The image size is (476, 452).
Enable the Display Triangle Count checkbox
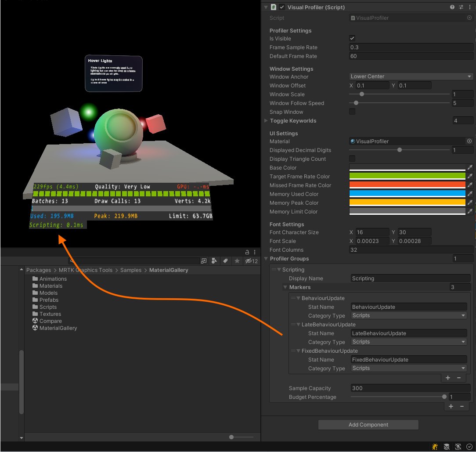coord(352,159)
